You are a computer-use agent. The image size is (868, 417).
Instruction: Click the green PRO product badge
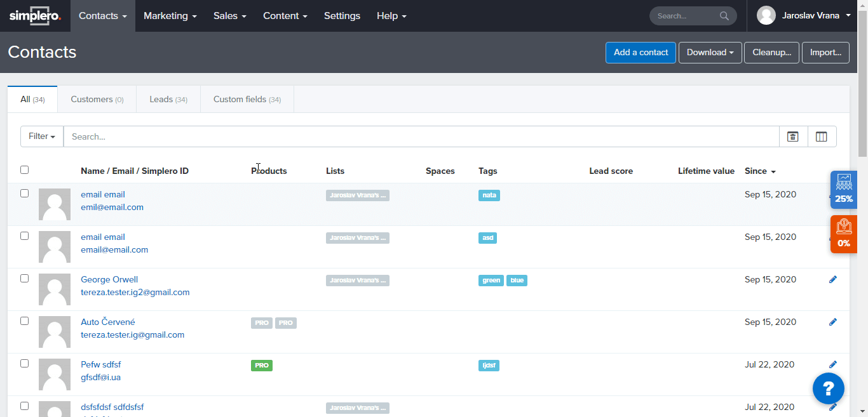tap(262, 366)
